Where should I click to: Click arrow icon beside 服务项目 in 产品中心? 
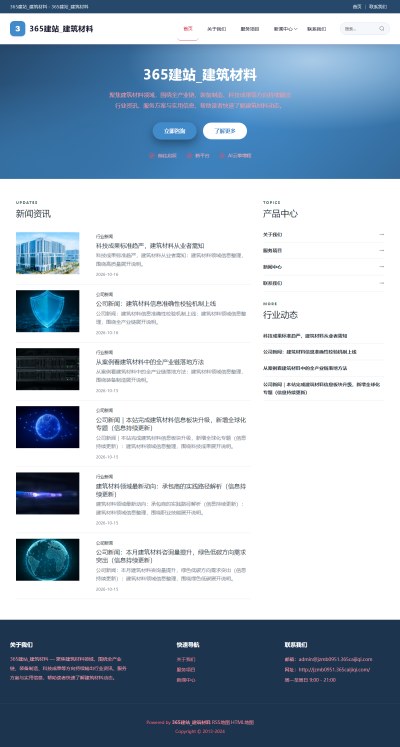(x=381, y=251)
